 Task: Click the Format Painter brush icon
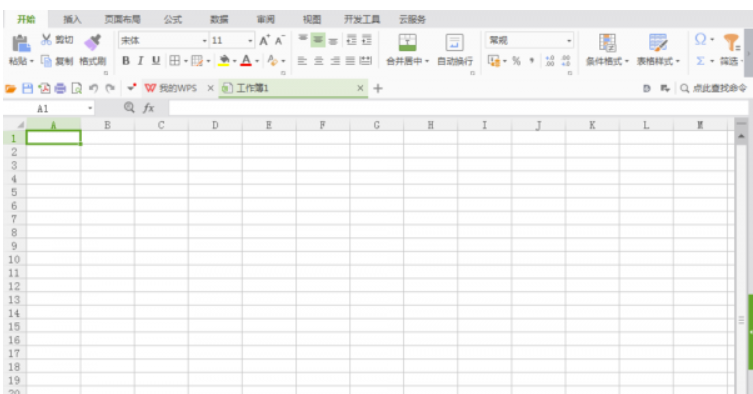93,42
